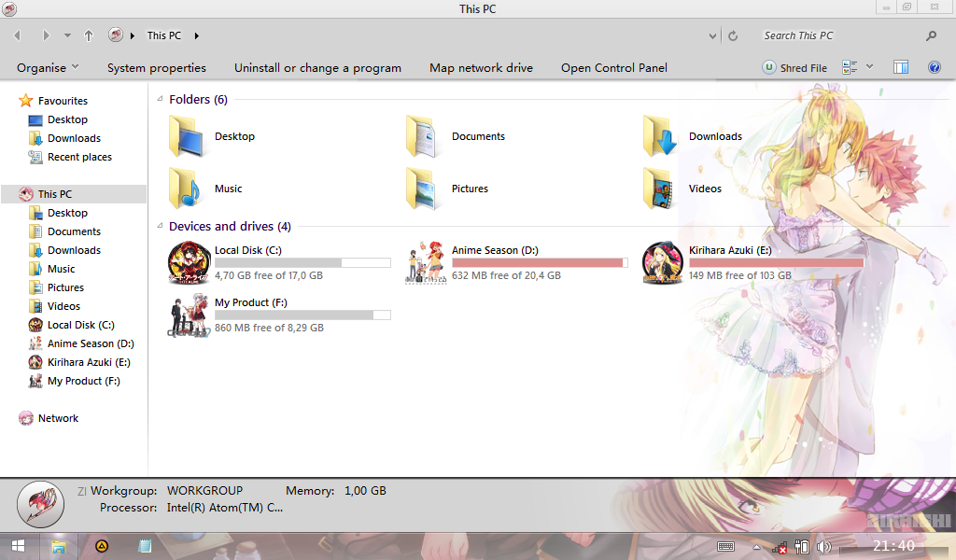
Task: Click the WORKGROUP value in details pane
Action: pos(204,491)
